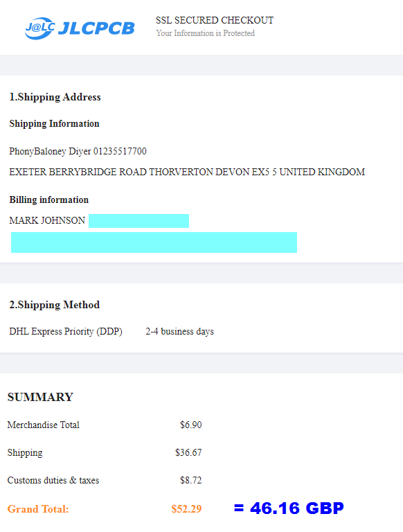Viewport: 403px width, 532px height.
Task: Click the SSL SECURED CHECKOUT heading
Action: tap(215, 20)
